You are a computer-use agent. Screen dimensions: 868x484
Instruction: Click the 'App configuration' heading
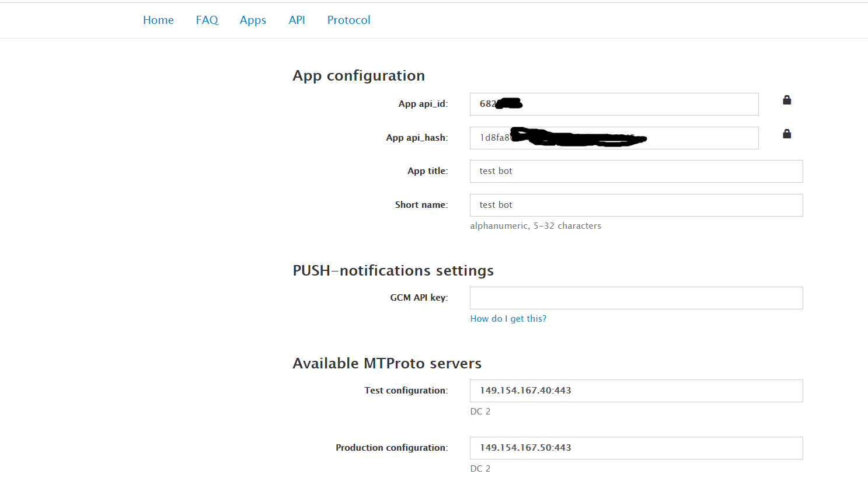(x=359, y=76)
